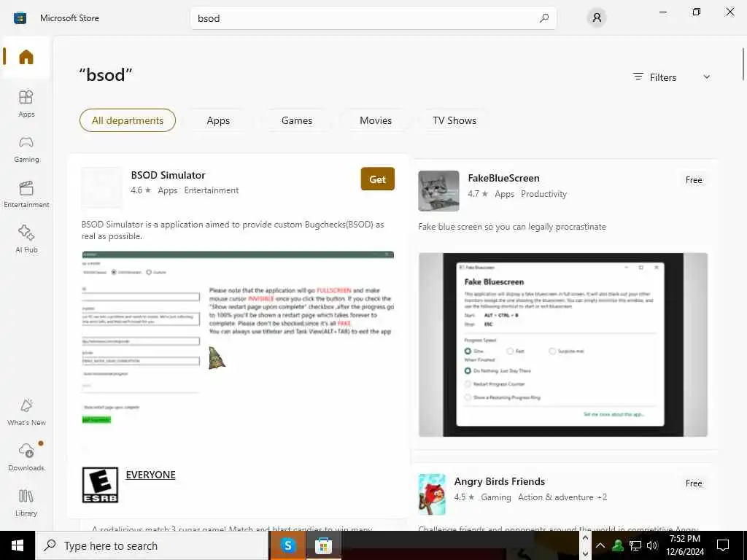Click Get for BSOD Simulator
This screenshot has width=747, height=560.
(377, 179)
